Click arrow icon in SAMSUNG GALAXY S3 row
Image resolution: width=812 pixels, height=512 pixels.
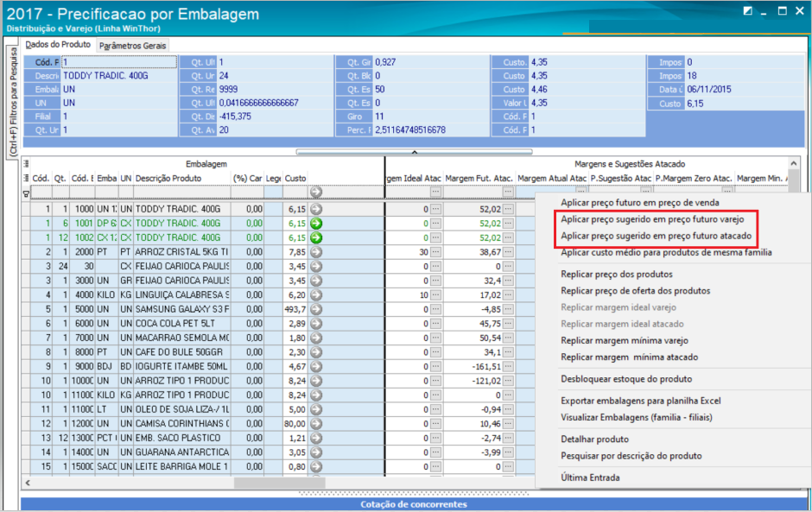316,309
